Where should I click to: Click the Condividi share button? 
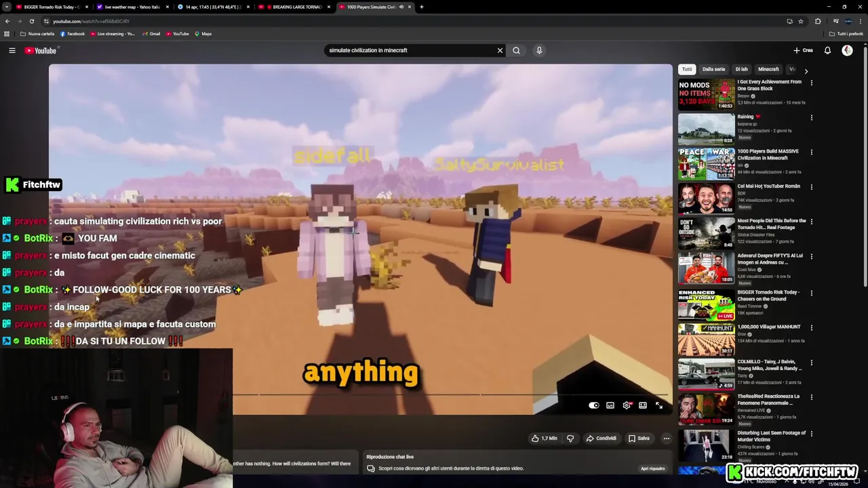pyautogui.click(x=601, y=439)
